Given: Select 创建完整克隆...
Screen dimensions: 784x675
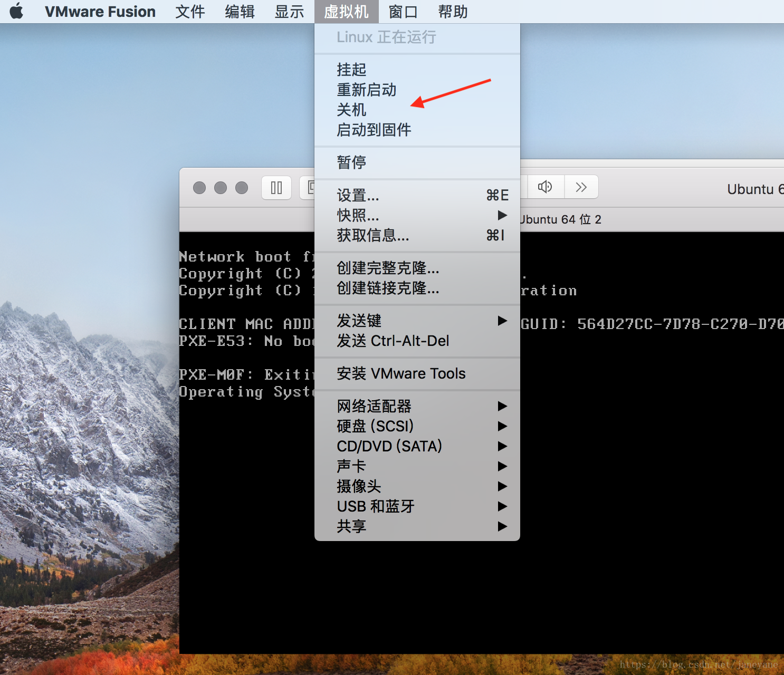Looking at the screenshot, I should [x=417, y=268].
